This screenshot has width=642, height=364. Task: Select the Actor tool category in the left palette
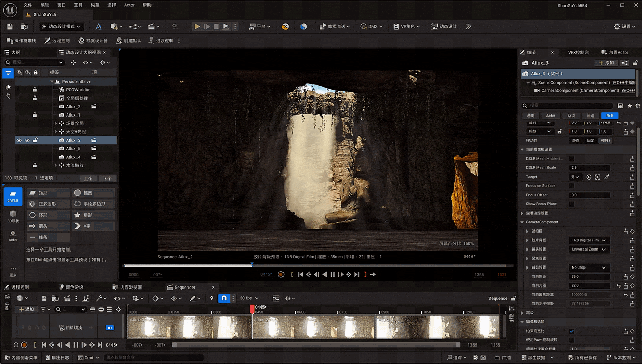tap(13, 236)
